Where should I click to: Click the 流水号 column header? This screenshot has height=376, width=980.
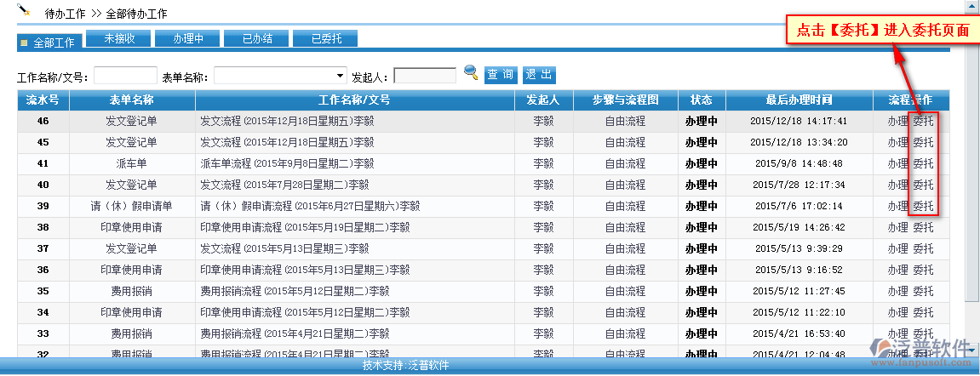click(x=43, y=100)
